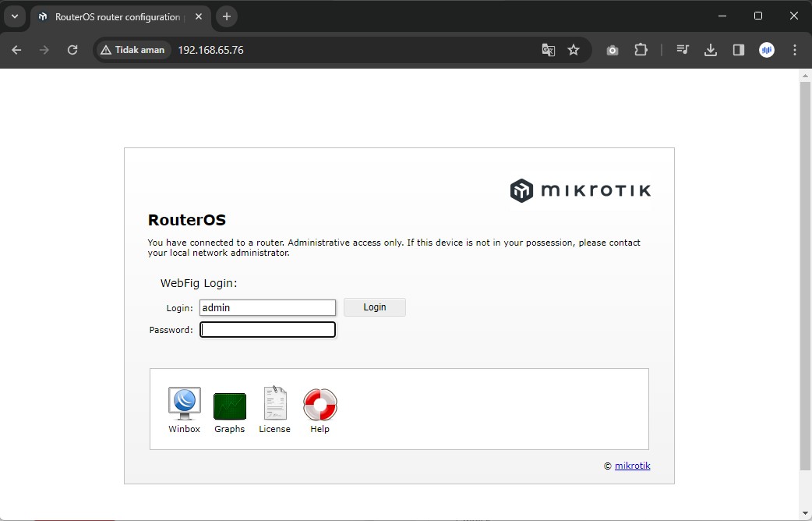Screen dimensions: 812x521
Task: Focus the Password input field
Action: (x=267, y=330)
